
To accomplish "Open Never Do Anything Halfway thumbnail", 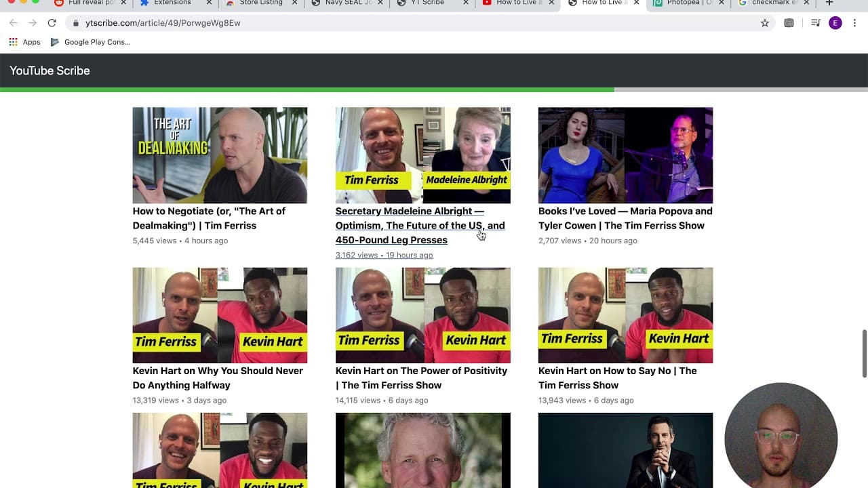I will 220,315.
